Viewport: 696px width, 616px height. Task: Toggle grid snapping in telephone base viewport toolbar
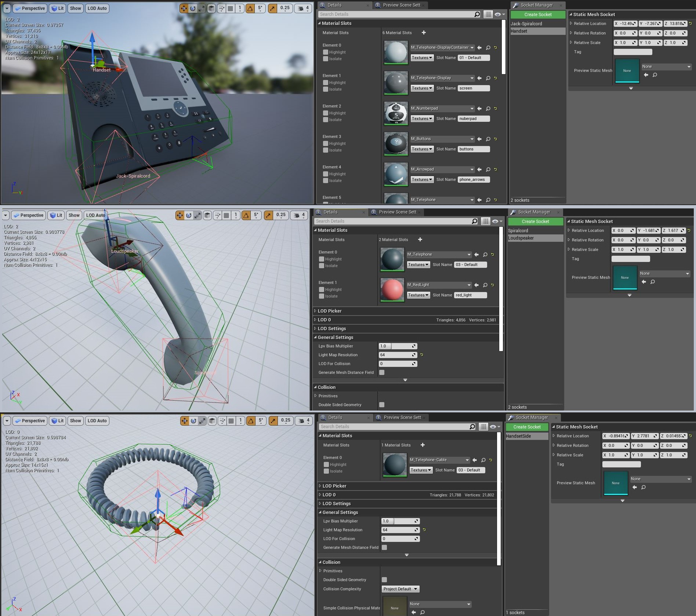coord(231,8)
